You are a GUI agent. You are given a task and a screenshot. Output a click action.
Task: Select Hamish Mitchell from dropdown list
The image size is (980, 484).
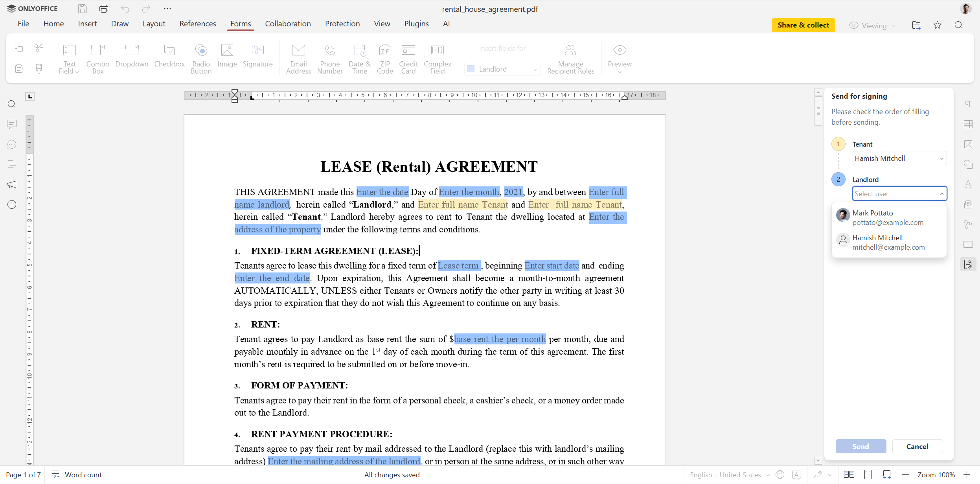click(x=889, y=242)
